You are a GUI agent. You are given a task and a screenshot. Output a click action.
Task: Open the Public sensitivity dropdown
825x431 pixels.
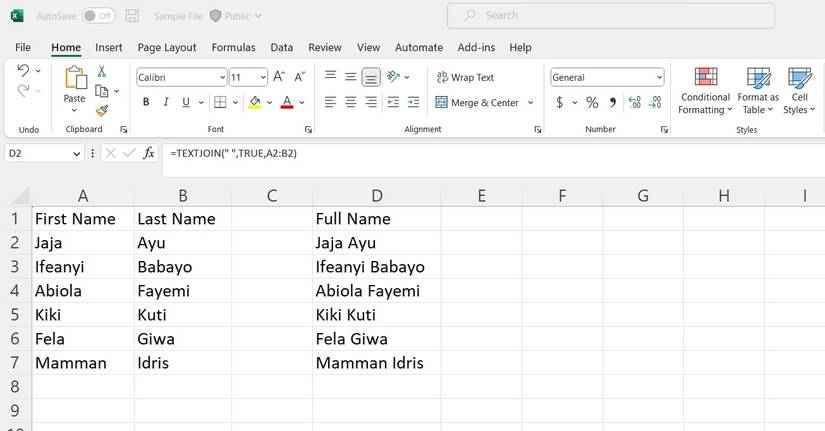235,16
